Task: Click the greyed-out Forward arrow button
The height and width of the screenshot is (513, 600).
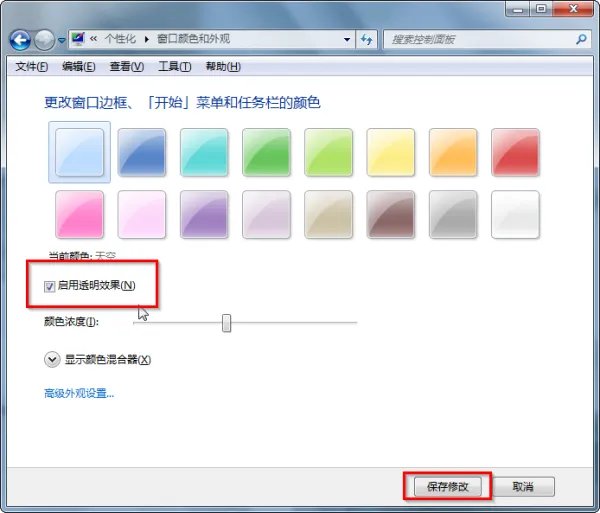Action: (x=44, y=40)
